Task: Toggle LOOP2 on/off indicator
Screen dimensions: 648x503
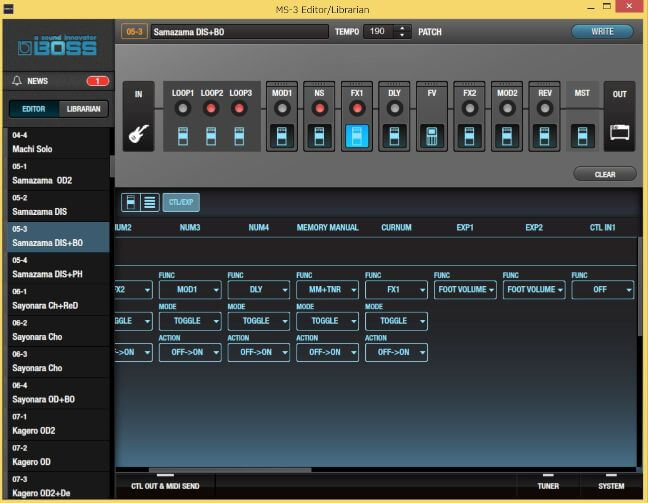Action: (x=211, y=109)
